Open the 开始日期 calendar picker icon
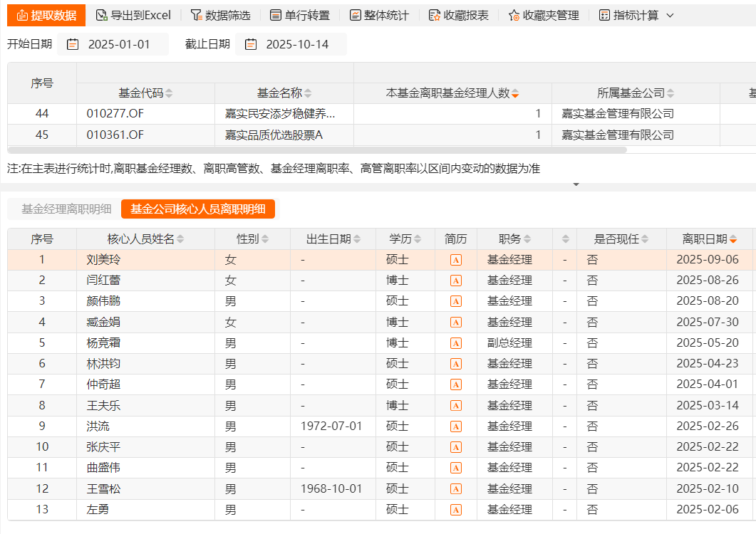Screen dimensions: 756x534 (x=73, y=44)
